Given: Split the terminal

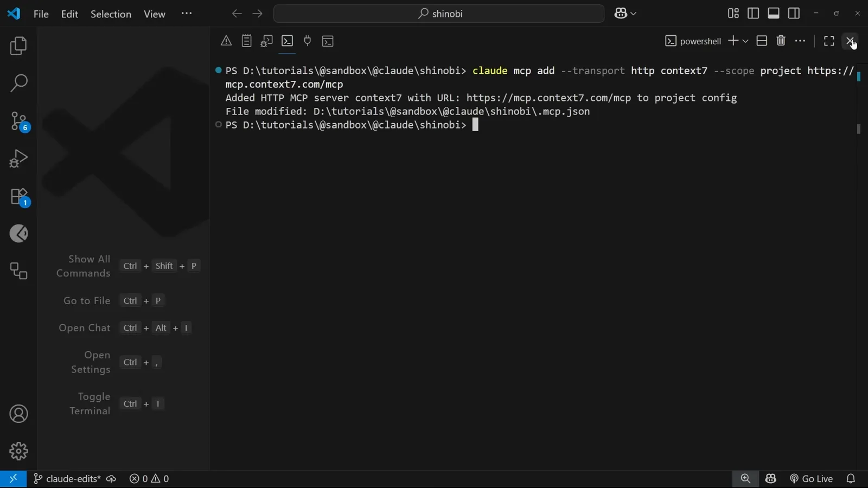Looking at the screenshot, I should pos(762,41).
